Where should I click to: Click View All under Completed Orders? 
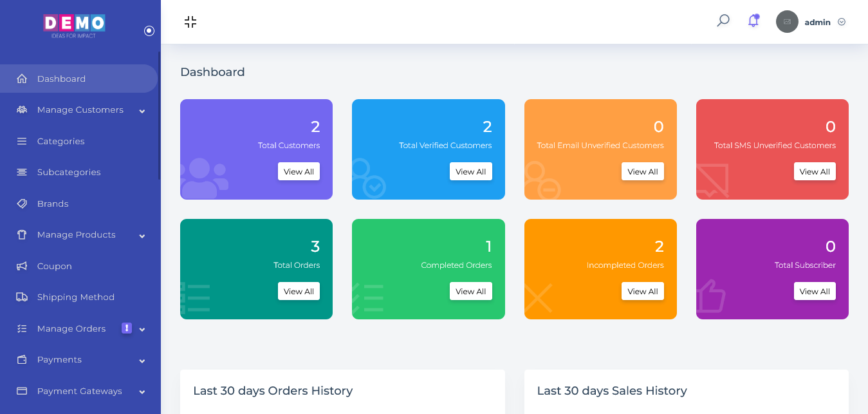coord(470,291)
